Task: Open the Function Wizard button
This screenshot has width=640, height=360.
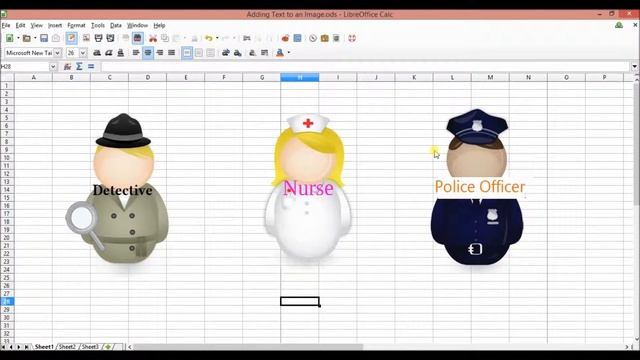Action: (67, 67)
